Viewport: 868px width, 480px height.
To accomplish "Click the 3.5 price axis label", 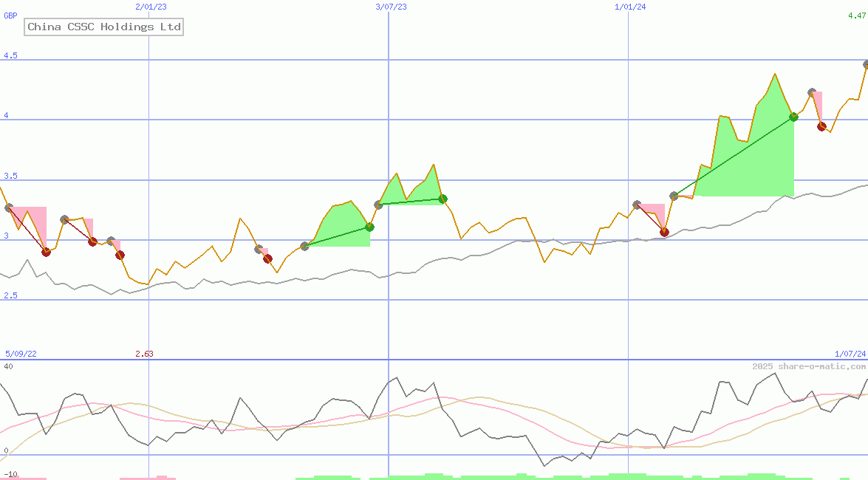I will pyautogui.click(x=10, y=176).
